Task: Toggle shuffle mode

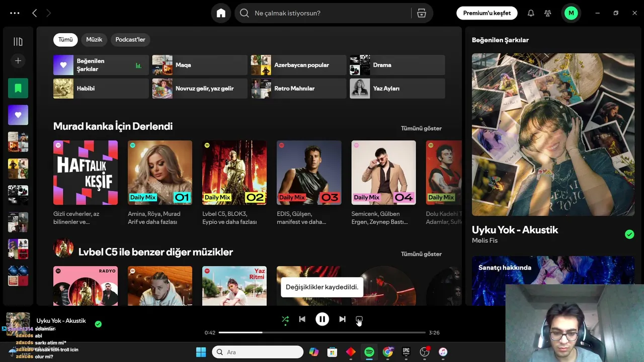Action: click(285, 319)
